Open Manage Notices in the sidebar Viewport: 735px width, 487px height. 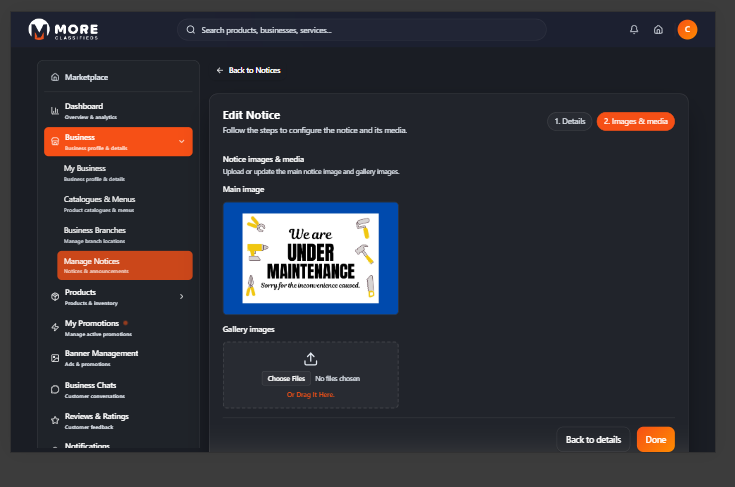124,265
